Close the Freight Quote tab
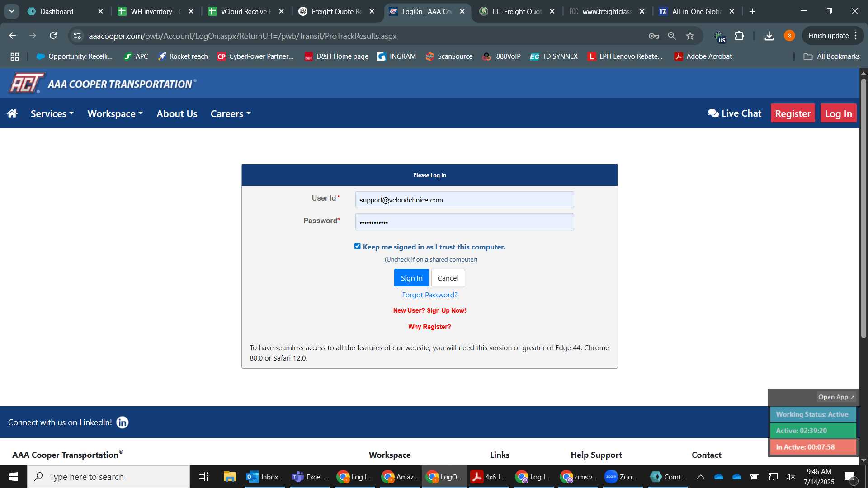This screenshot has width=868, height=488. tap(372, 11)
